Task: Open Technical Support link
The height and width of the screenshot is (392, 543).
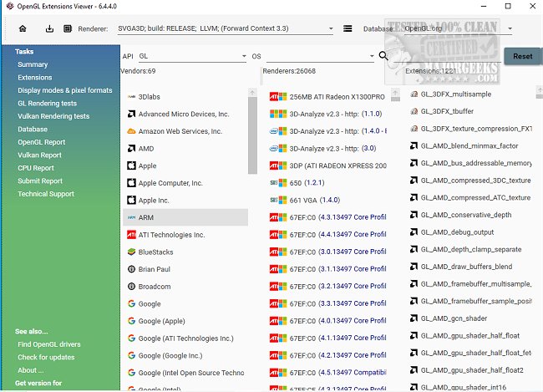Action: [46, 194]
